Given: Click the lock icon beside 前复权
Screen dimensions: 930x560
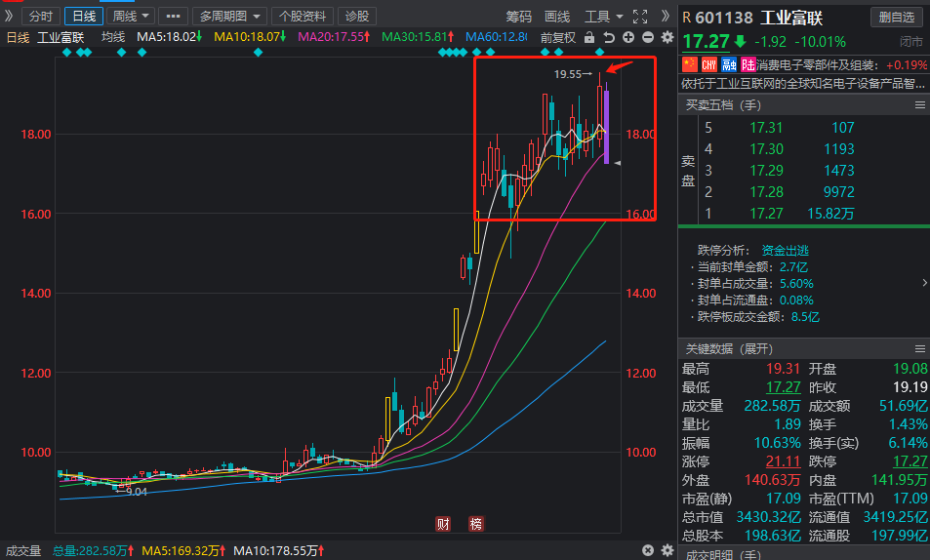Looking at the screenshot, I should 589,37.
